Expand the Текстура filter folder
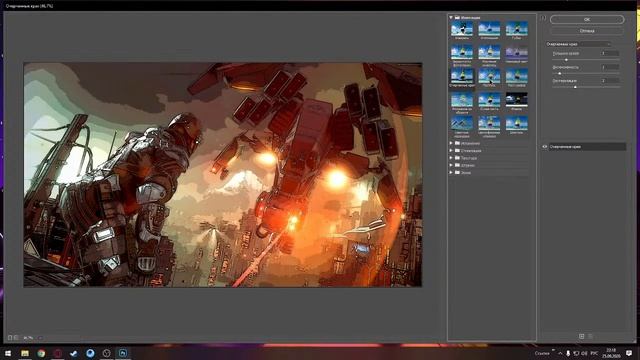Image resolution: width=640 pixels, height=360 pixels. (451, 158)
